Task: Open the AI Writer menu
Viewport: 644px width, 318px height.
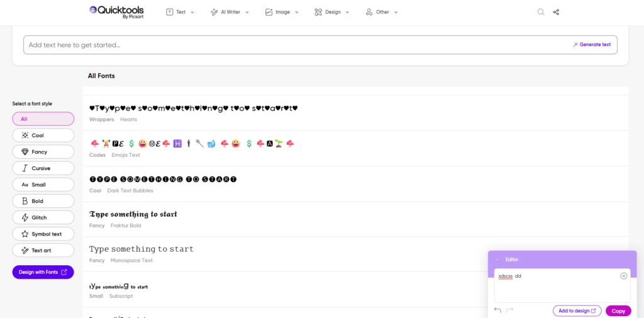Action: point(230,12)
